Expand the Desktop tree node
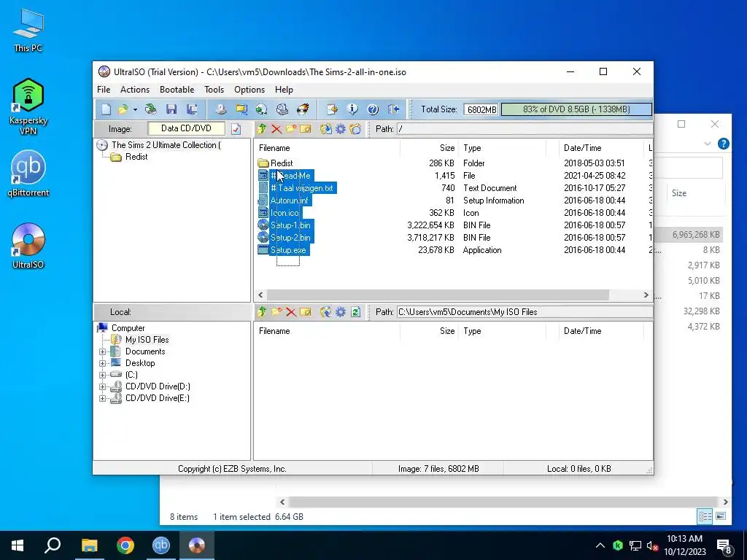The height and width of the screenshot is (560, 747). (x=102, y=363)
